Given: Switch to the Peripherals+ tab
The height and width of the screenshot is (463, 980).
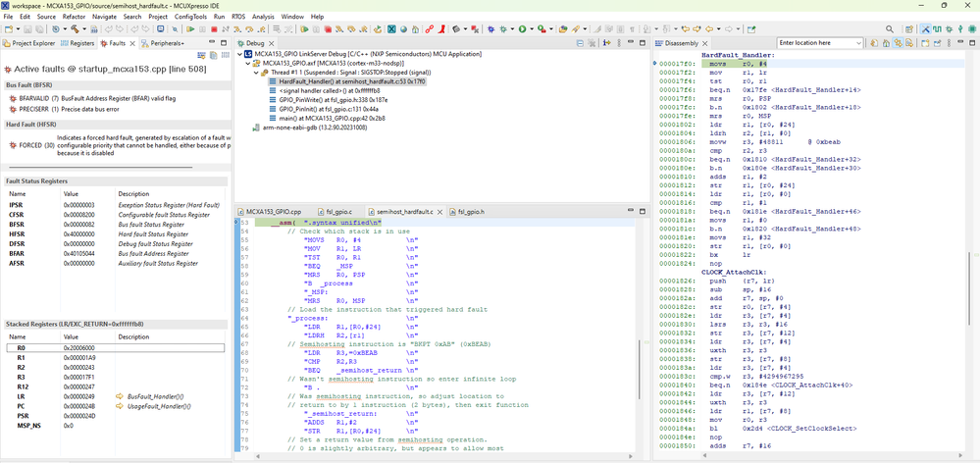Looking at the screenshot, I should [x=163, y=43].
